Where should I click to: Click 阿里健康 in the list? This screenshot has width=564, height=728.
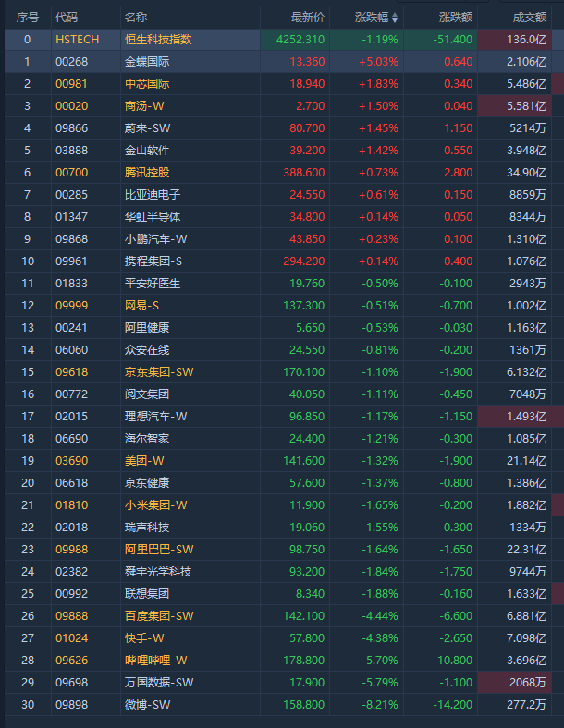coord(147,328)
